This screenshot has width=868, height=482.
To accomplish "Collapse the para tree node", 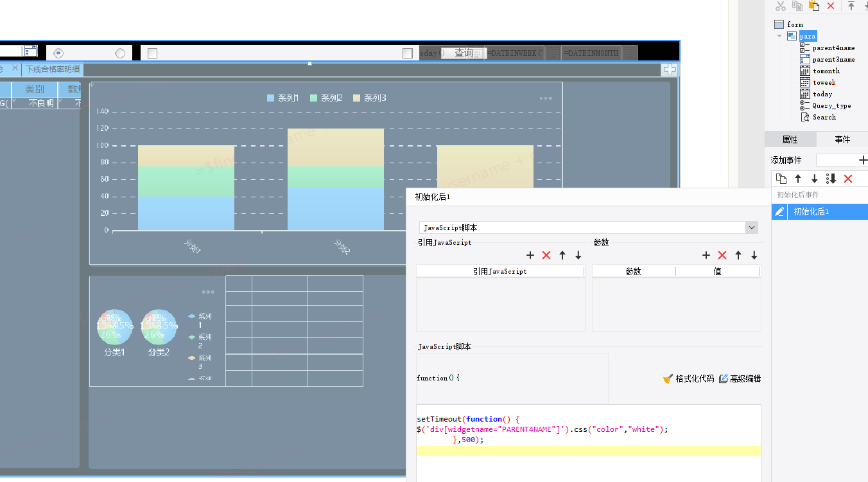I will [x=779, y=36].
